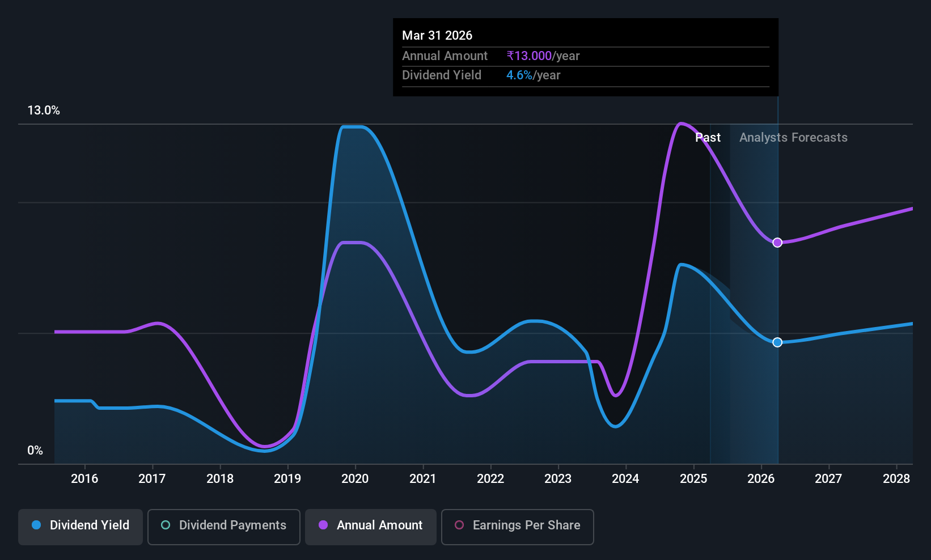Click the 2016 x-axis label

(84, 479)
